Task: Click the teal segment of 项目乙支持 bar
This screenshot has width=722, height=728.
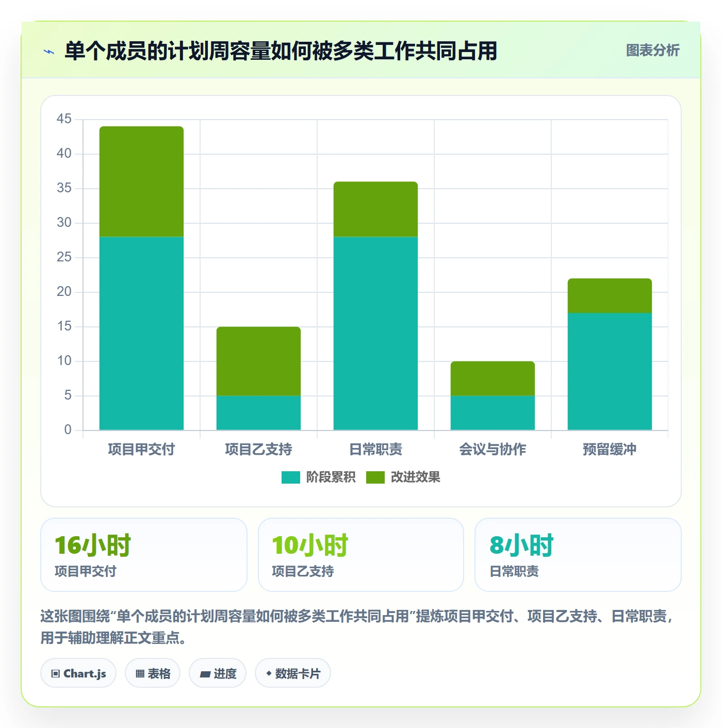Action: point(258,412)
